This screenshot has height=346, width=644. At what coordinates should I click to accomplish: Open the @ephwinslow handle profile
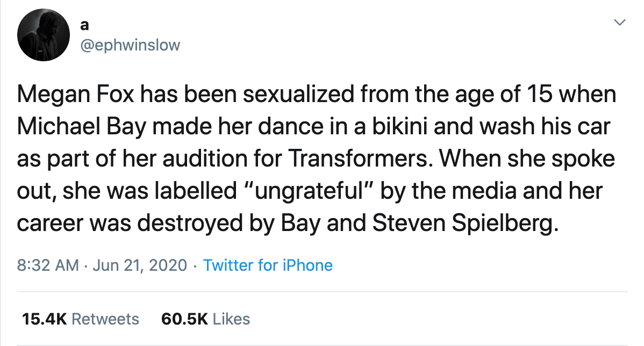130,45
